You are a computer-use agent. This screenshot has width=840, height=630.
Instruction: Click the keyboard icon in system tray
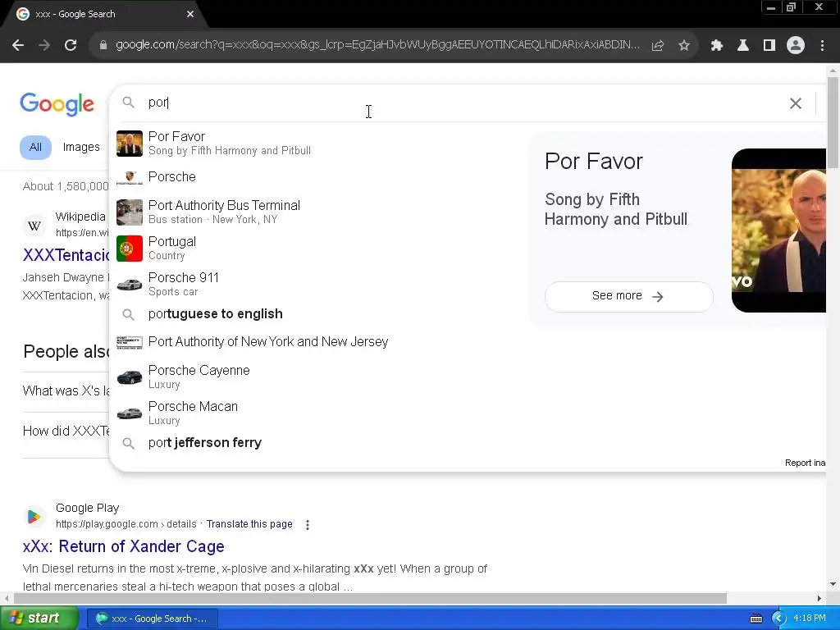point(756,619)
